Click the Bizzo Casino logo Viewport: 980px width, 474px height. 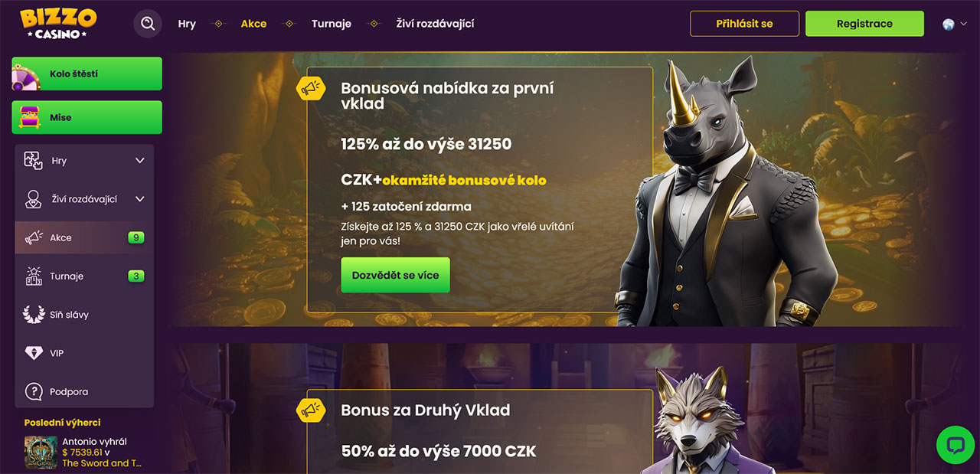[x=58, y=24]
